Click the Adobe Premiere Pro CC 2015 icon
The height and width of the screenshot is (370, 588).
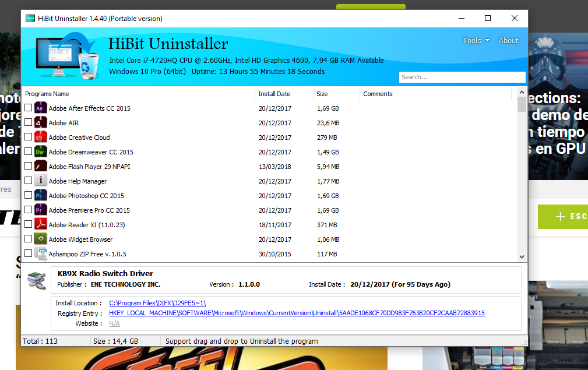point(40,210)
